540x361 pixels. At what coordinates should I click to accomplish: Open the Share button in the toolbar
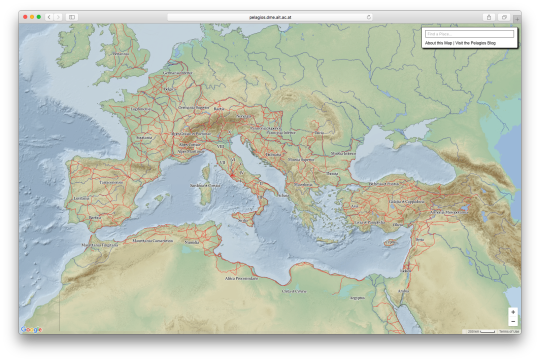tap(489, 17)
